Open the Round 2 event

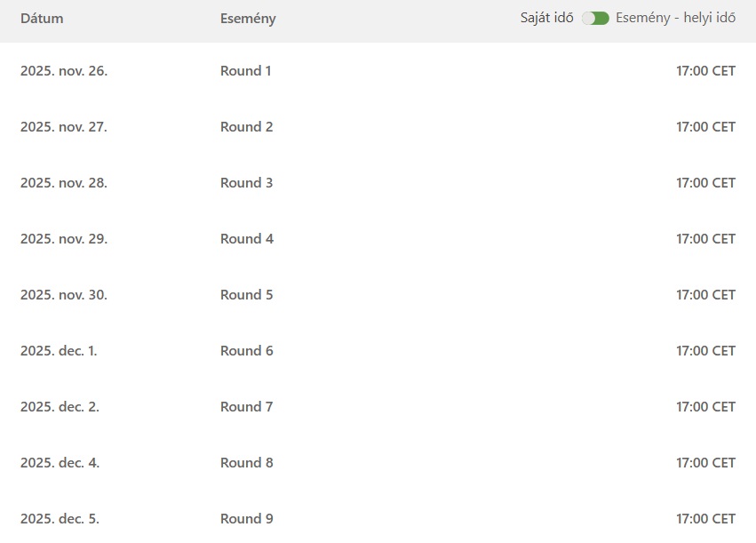(246, 127)
